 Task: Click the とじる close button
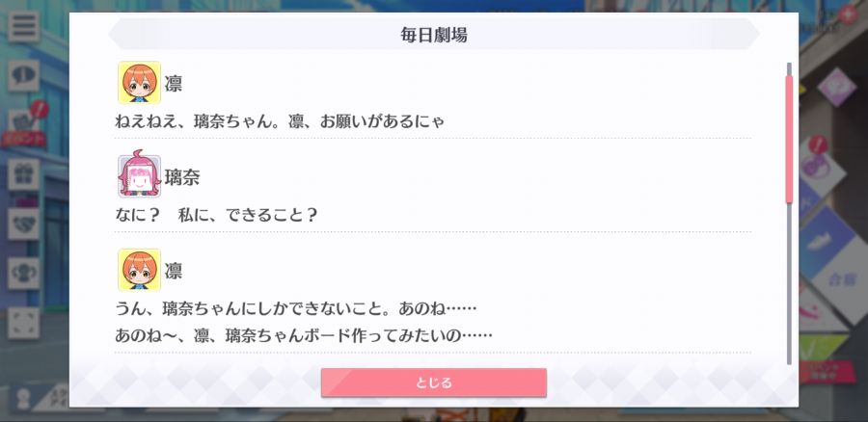tap(433, 382)
